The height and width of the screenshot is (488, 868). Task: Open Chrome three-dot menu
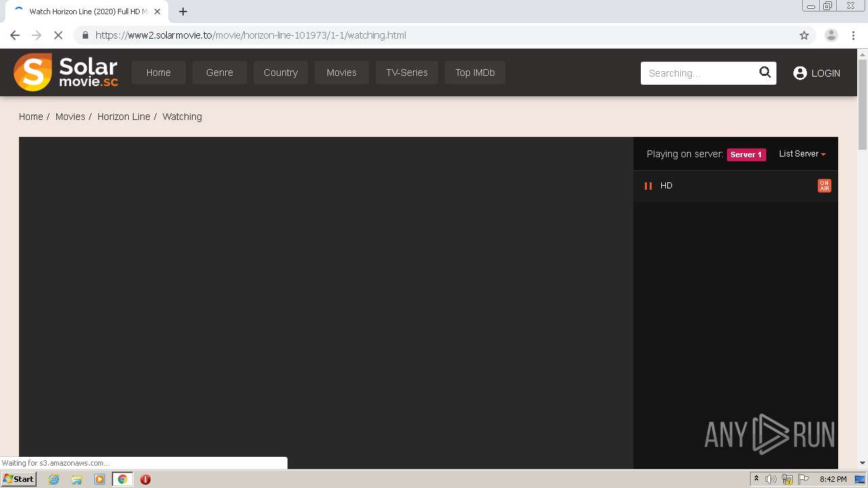tap(854, 35)
